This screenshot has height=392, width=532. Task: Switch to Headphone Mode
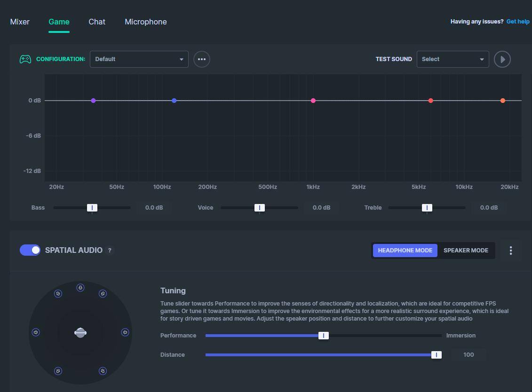[x=405, y=251]
